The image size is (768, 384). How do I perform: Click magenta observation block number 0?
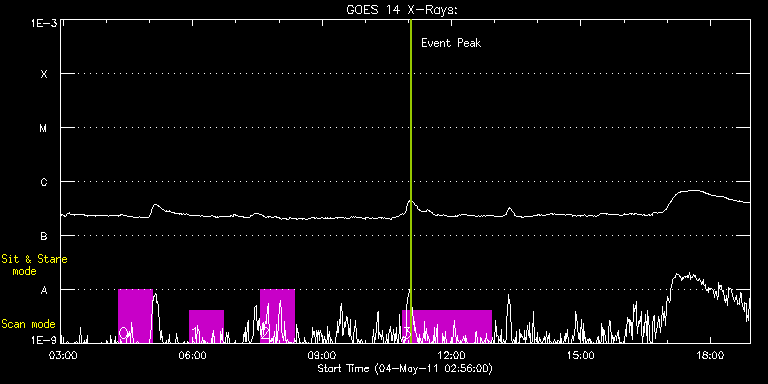pos(135,316)
